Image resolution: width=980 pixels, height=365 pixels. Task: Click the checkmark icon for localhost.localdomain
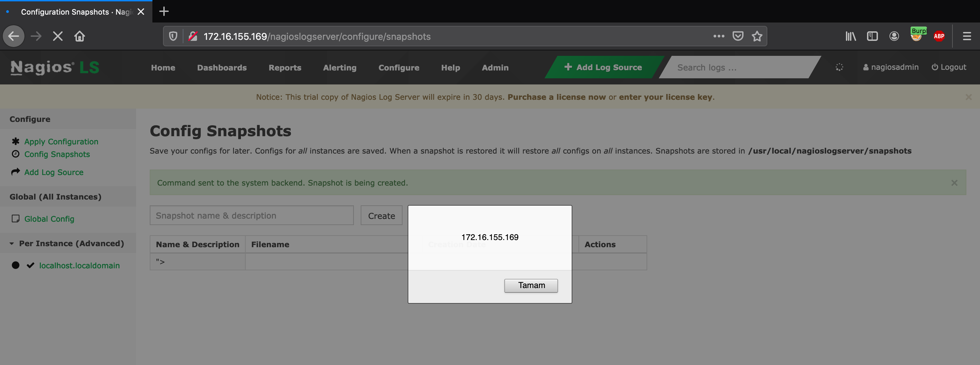click(x=30, y=265)
